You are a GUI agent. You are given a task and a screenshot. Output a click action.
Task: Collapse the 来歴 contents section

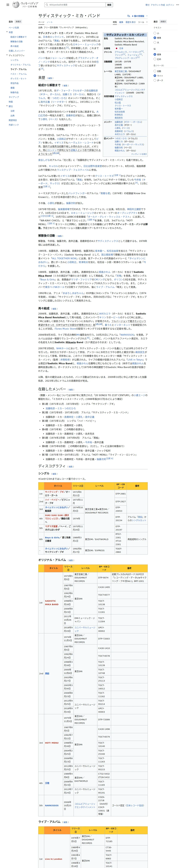click(7, 32)
